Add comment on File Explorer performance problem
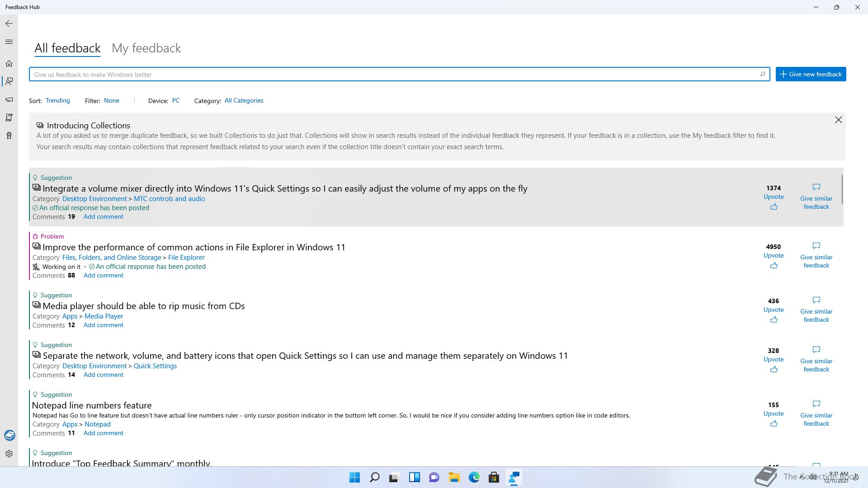This screenshot has width=868, height=488. [x=103, y=275]
